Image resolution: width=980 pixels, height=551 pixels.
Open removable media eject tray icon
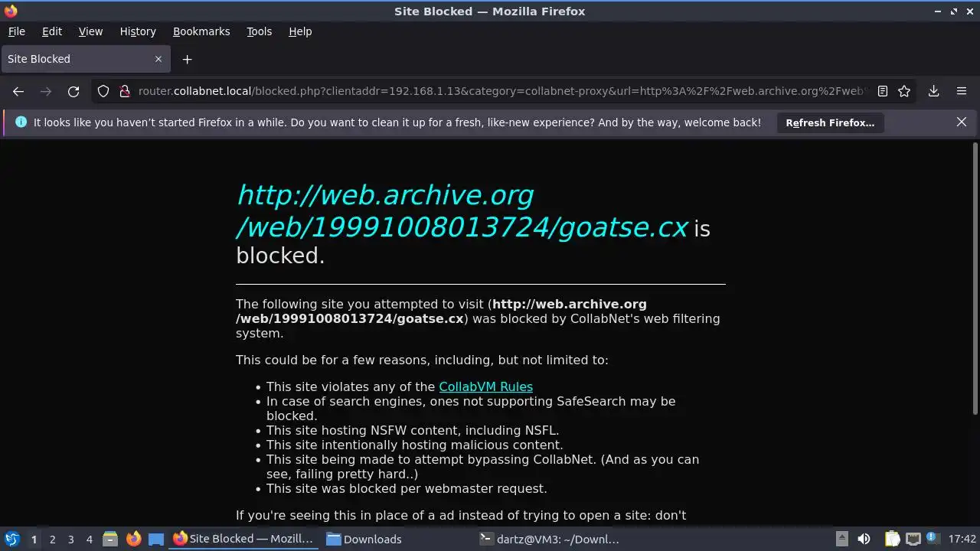(x=841, y=539)
